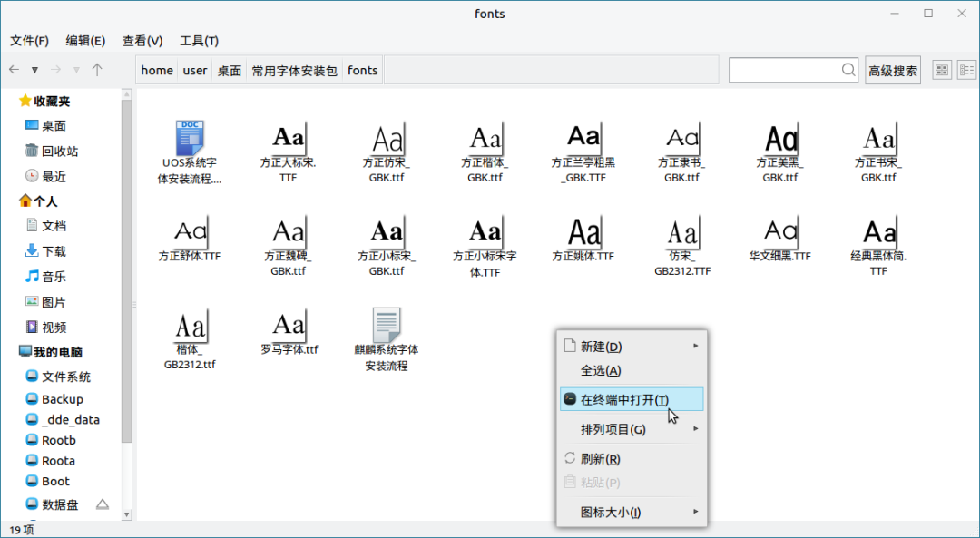This screenshot has width=980, height=538.
Task: Open 最近 recent files in sidebar
Action: pos(45,176)
